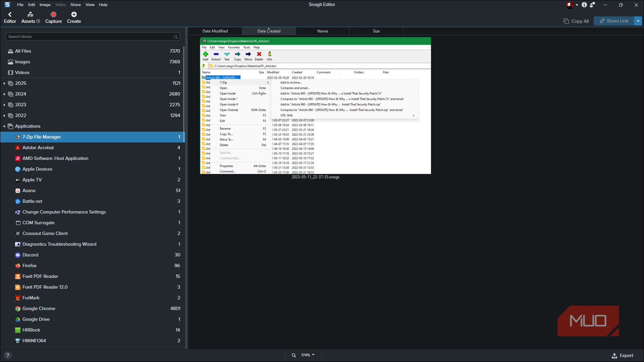Sort by the Date Modified tab

[215, 31]
